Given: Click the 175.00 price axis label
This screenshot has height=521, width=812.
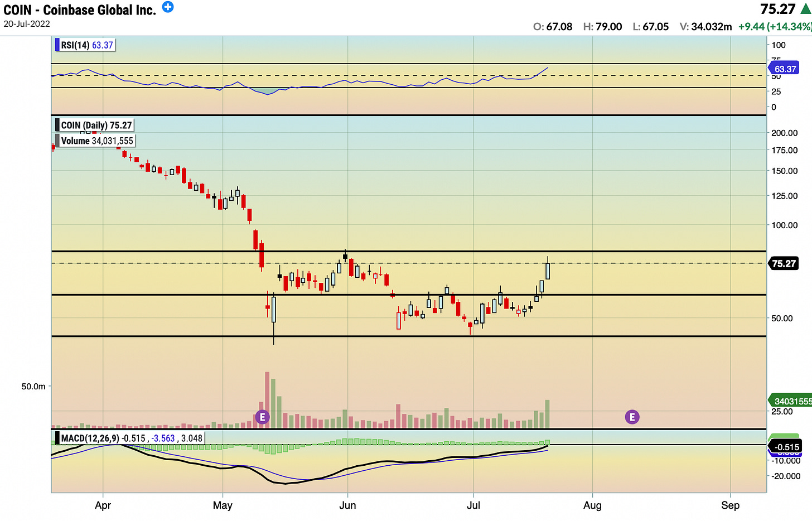Looking at the screenshot, I should (785, 150).
